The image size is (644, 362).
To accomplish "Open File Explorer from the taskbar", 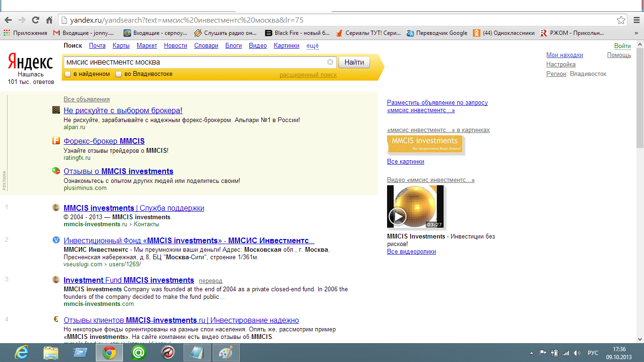I will pyautogui.click(x=51, y=353).
